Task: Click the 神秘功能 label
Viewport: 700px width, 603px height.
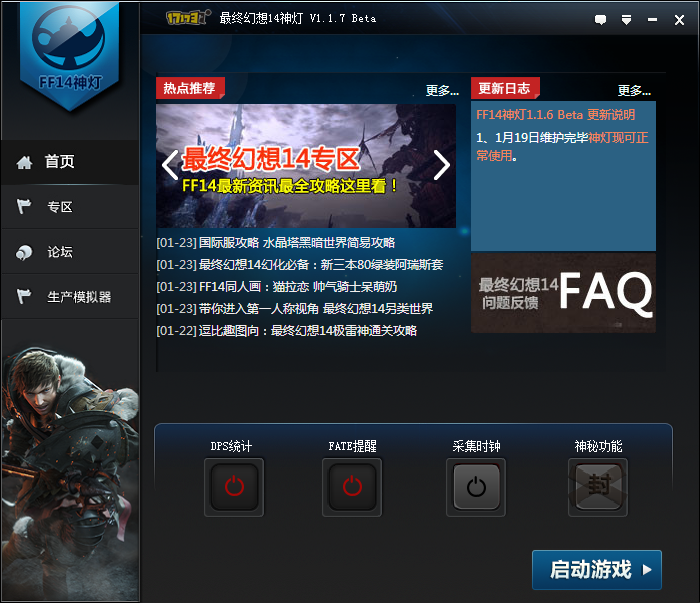Action: (598, 446)
